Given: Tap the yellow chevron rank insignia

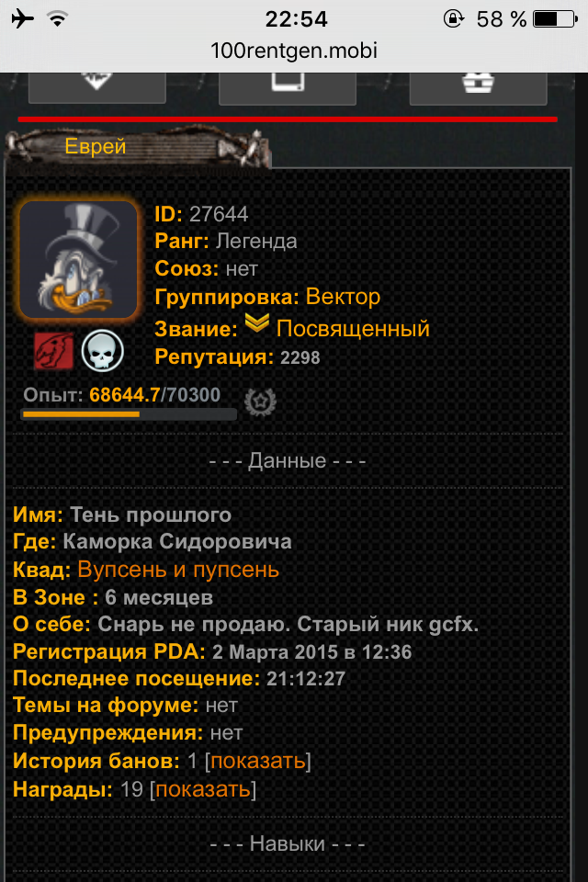Looking at the screenshot, I should click(257, 322).
